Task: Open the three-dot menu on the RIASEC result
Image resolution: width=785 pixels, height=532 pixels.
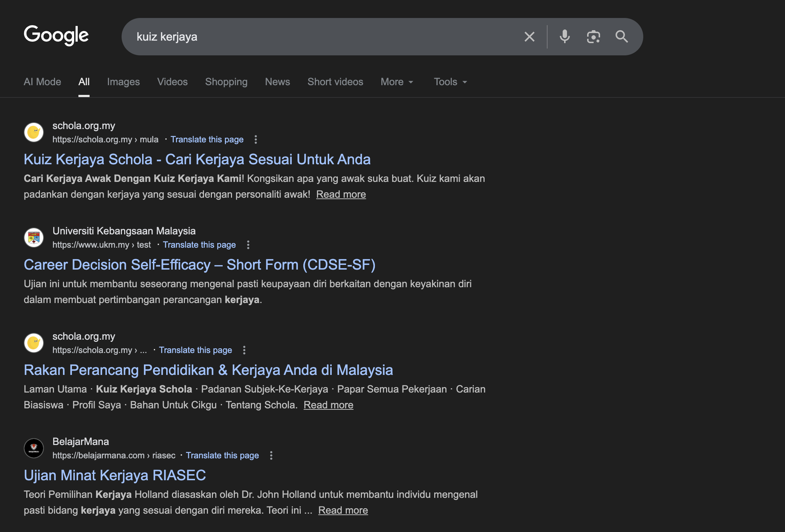Action: (x=271, y=455)
